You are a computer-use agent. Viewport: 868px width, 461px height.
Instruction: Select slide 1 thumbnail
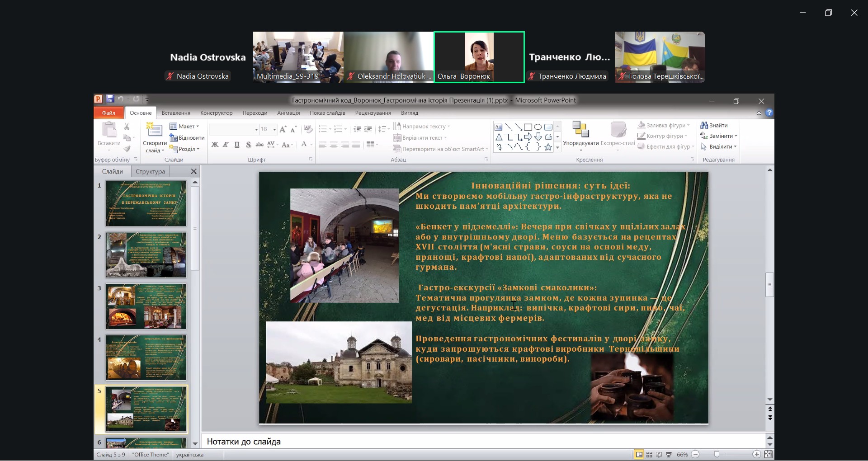[x=146, y=203]
